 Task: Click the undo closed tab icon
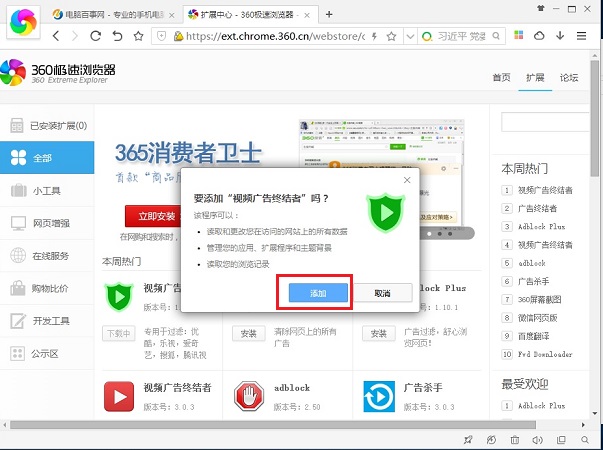point(117,36)
